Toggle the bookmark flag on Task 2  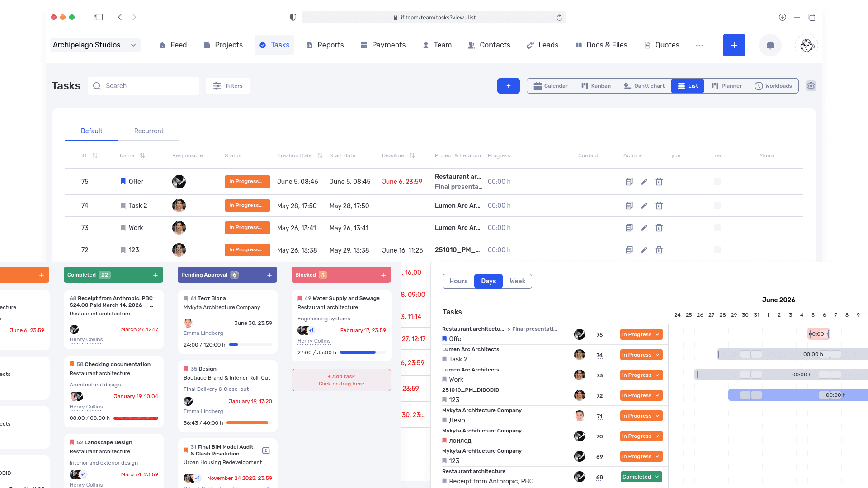click(x=123, y=206)
